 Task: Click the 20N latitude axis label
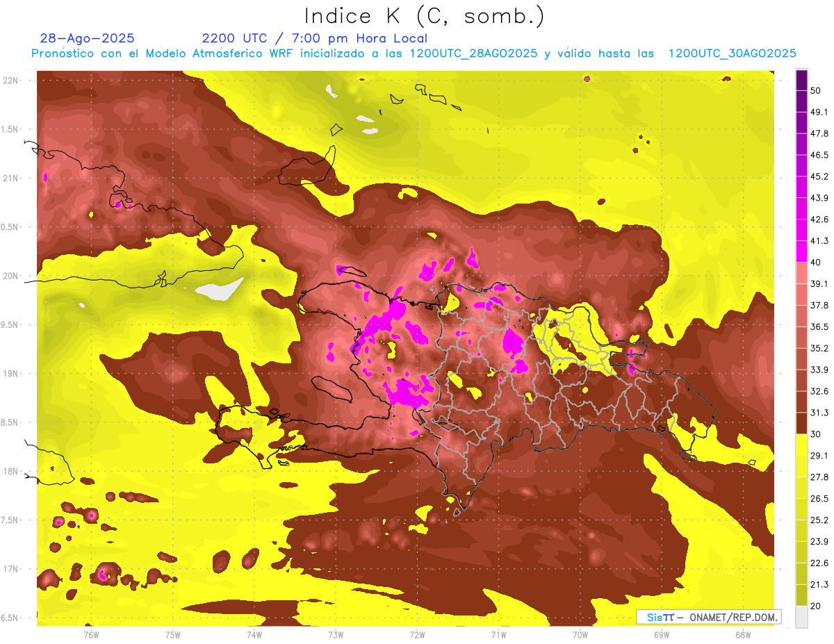(10, 276)
